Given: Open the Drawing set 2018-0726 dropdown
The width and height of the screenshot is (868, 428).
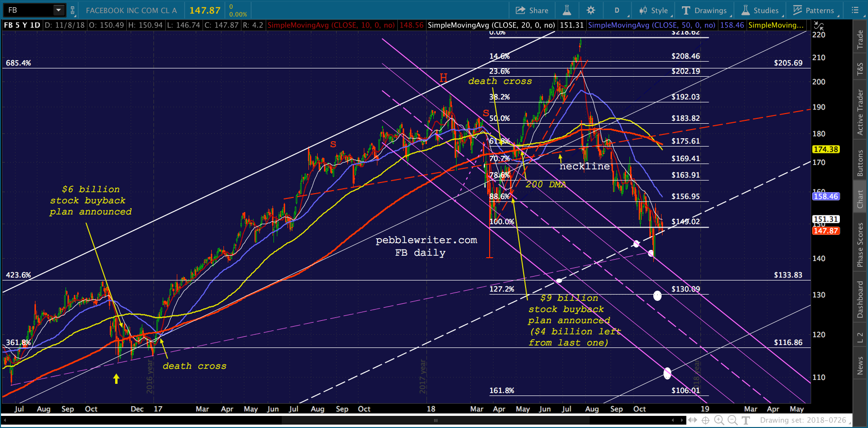Looking at the screenshot, I should tap(805, 420).
